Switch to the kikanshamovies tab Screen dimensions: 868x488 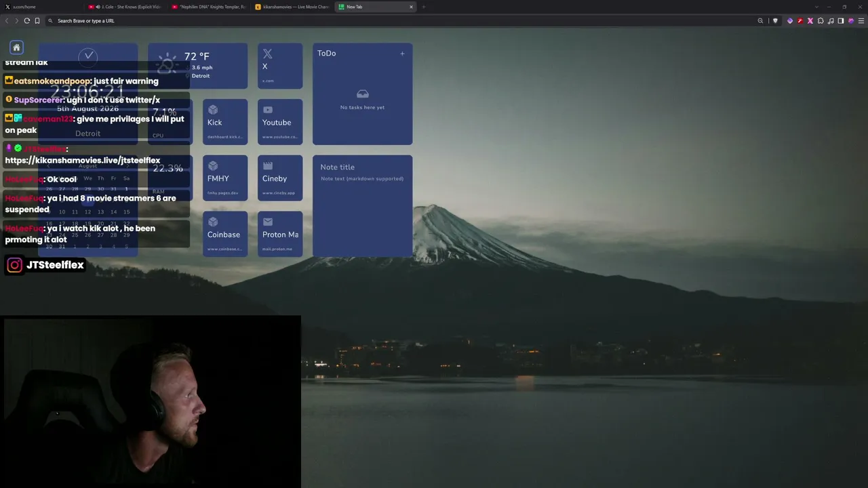pyautogui.click(x=292, y=7)
